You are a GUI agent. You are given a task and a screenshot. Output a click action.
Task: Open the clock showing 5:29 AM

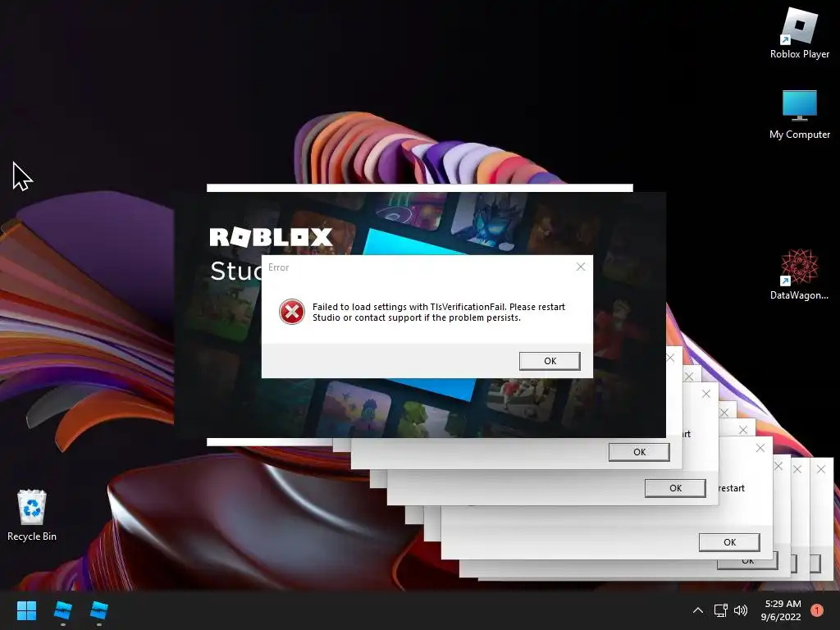781,610
